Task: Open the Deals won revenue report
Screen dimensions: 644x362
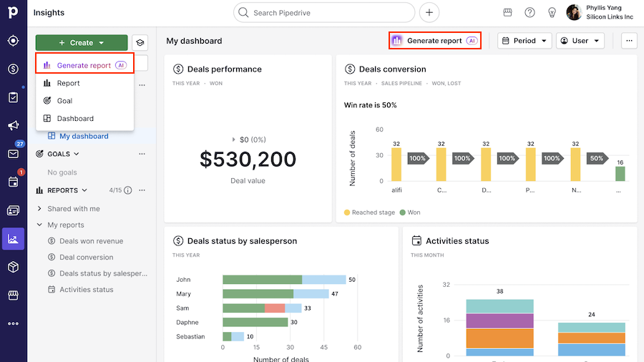Action: click(x=91, y=241)
